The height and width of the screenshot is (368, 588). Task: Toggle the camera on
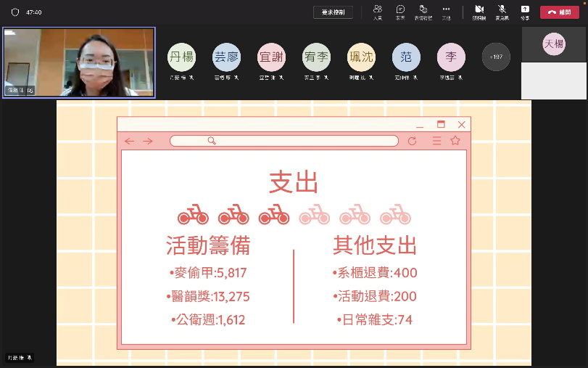tap(479, 11)
